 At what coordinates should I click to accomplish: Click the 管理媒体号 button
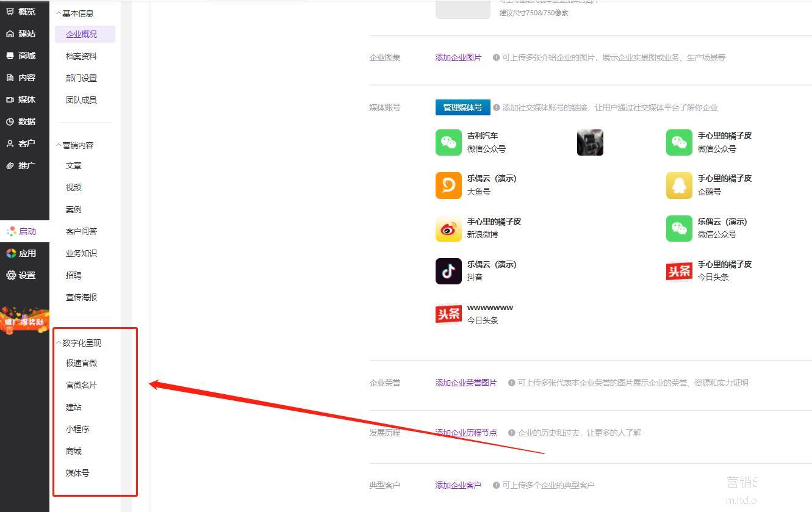coord(462,107)
